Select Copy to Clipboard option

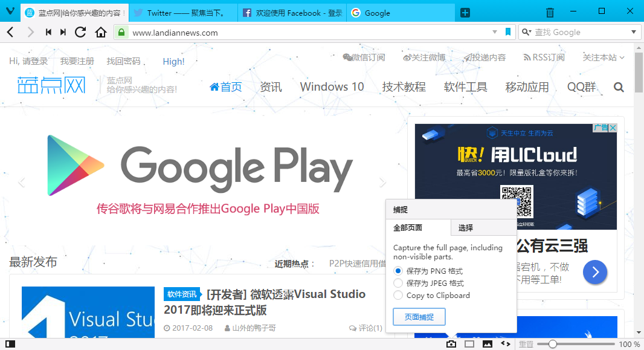(398, 295)
